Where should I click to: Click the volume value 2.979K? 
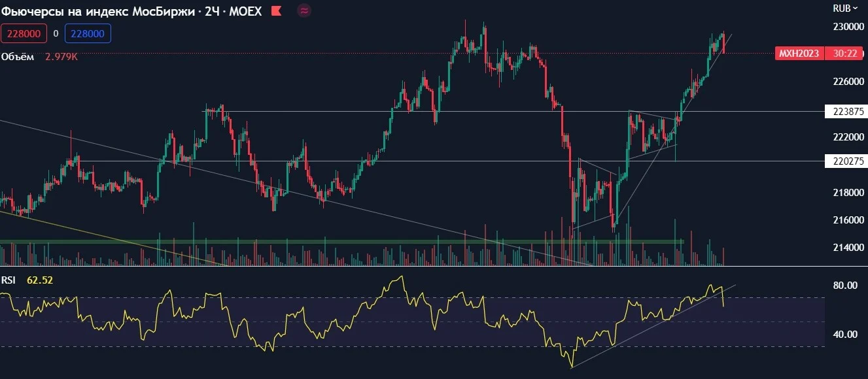click(61, 57)
